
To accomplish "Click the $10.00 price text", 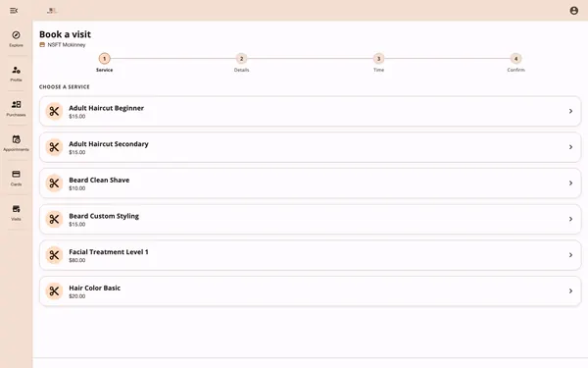I will click(x=76, y=188).
